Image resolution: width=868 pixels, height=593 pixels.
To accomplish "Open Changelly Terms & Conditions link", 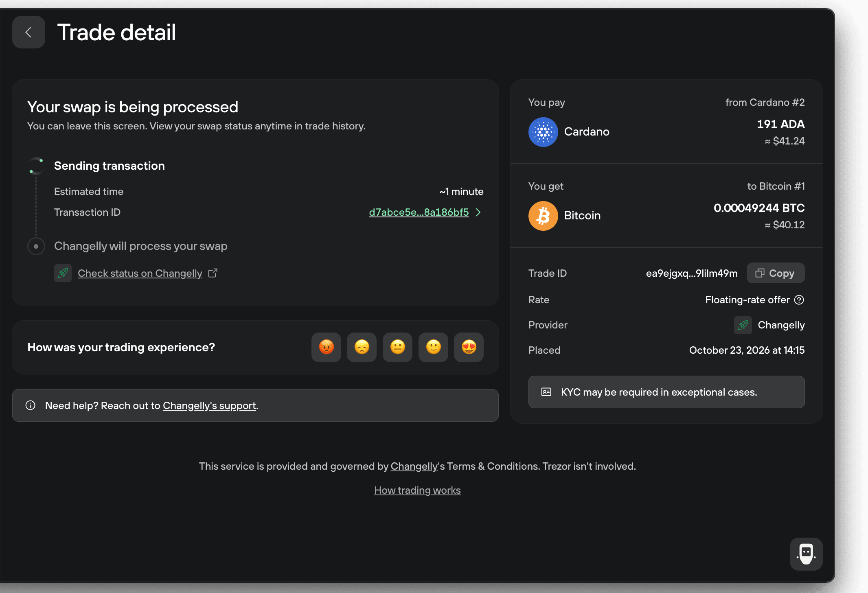I will tap(414, 466).
